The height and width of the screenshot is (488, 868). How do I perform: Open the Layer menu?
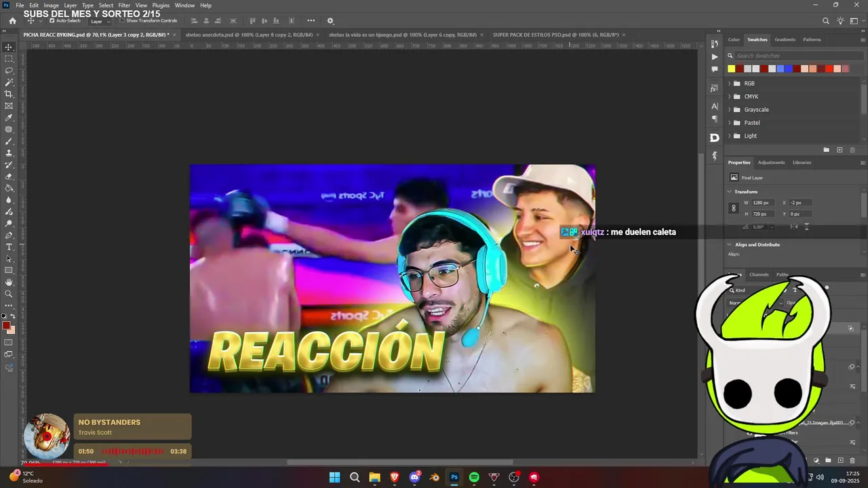[71, 5]
